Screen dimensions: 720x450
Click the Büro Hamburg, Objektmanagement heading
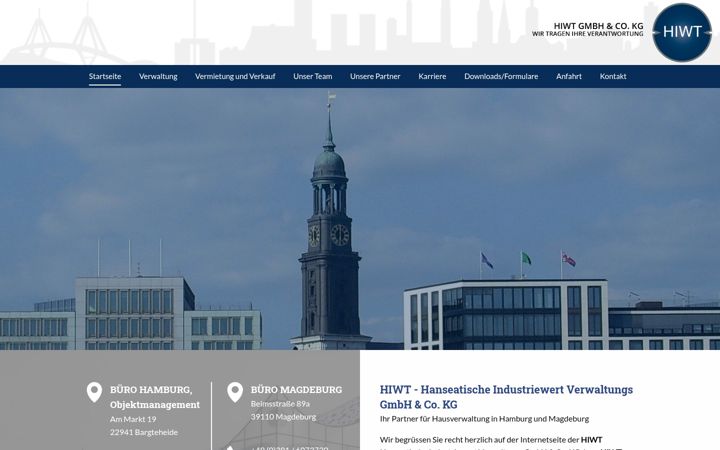click(x=155, y=397)
